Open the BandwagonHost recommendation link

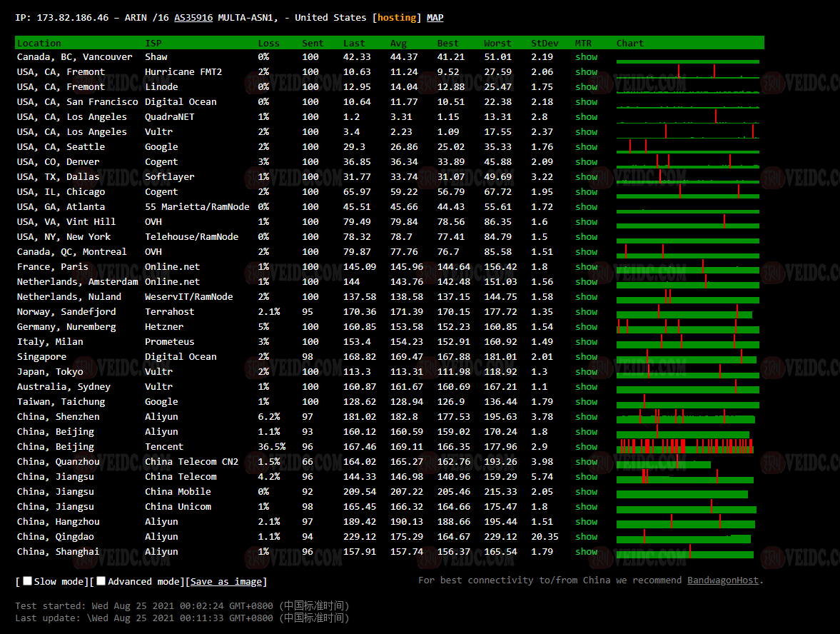(x=722, y=580)
